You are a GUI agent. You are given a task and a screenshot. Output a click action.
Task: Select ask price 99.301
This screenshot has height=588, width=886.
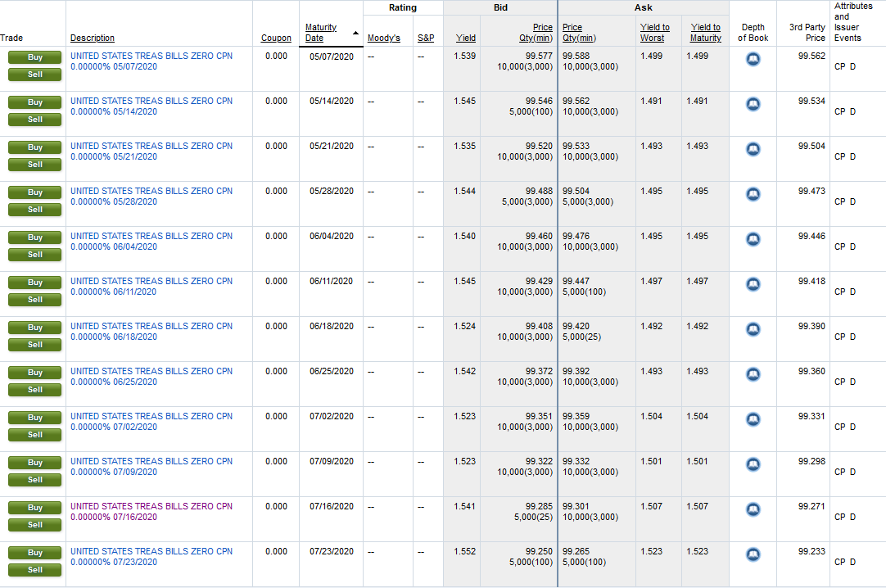(576, 506)
